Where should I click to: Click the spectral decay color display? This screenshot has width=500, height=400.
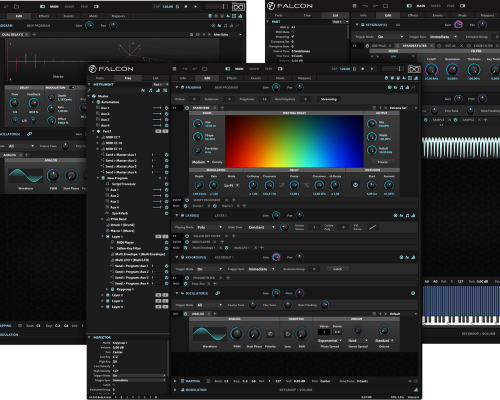(x=294, y=141)
